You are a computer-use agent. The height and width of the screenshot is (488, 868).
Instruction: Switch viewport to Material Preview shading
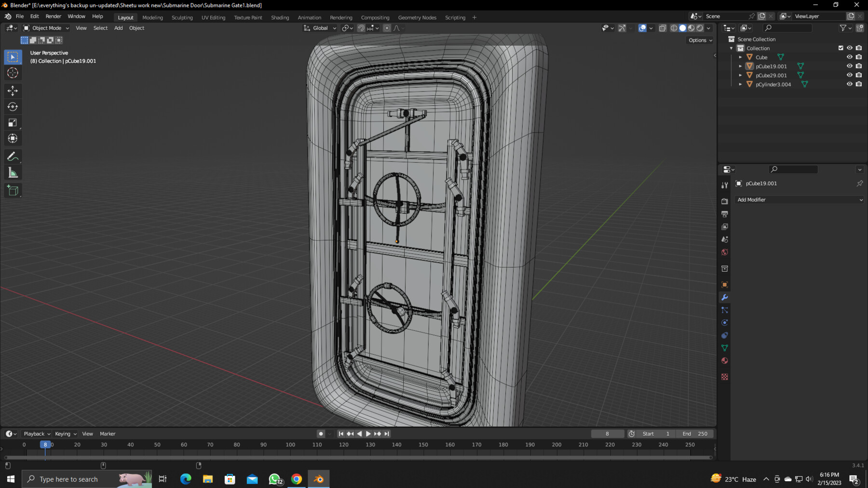point(691,28)
